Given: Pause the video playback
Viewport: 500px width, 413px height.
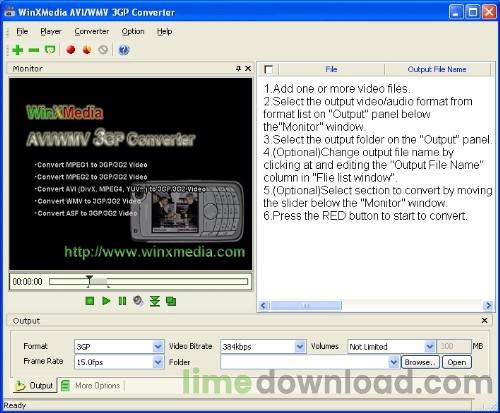Looking at the screenshot, I should (x=122, y=301).
